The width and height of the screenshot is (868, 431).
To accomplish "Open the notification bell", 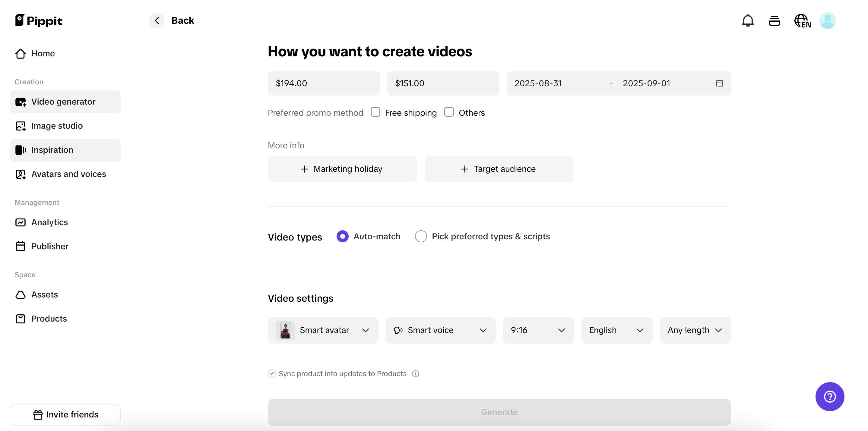I will point(748,20).
